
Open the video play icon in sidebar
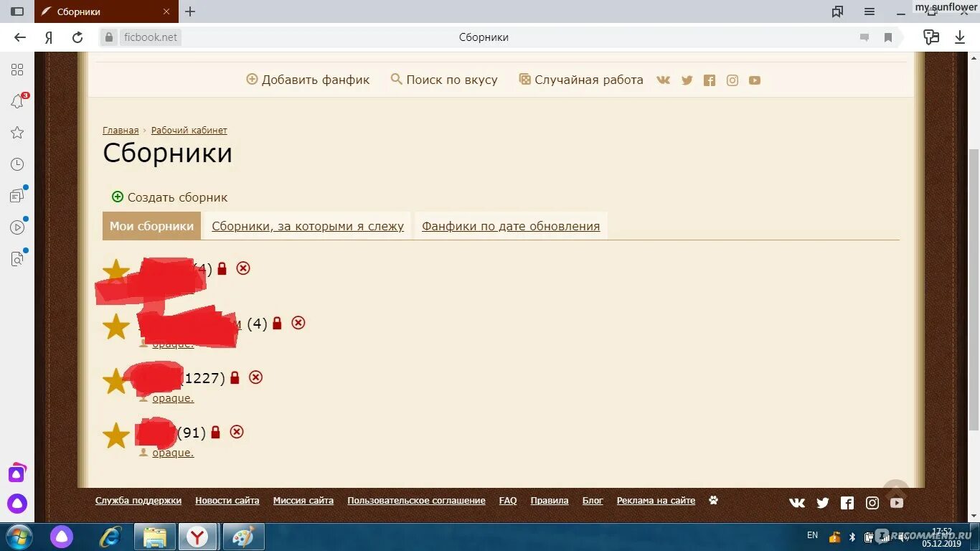tap(17, 227)
